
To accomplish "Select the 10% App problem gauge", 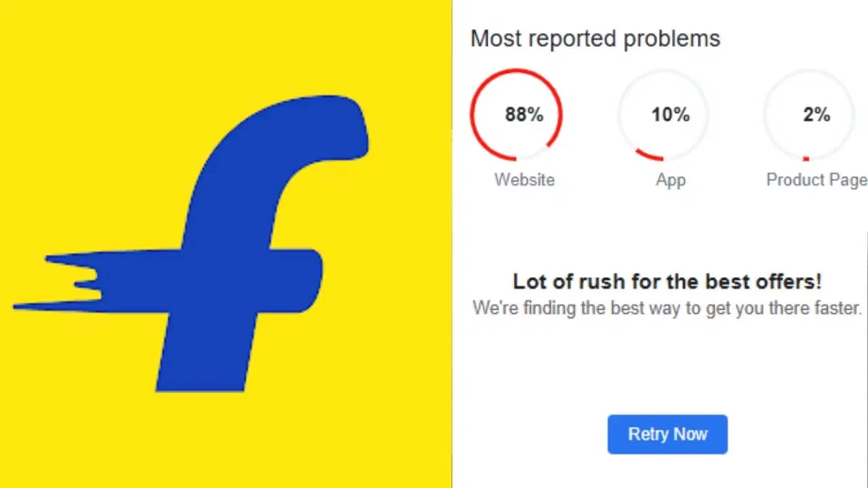I will 664,115.
